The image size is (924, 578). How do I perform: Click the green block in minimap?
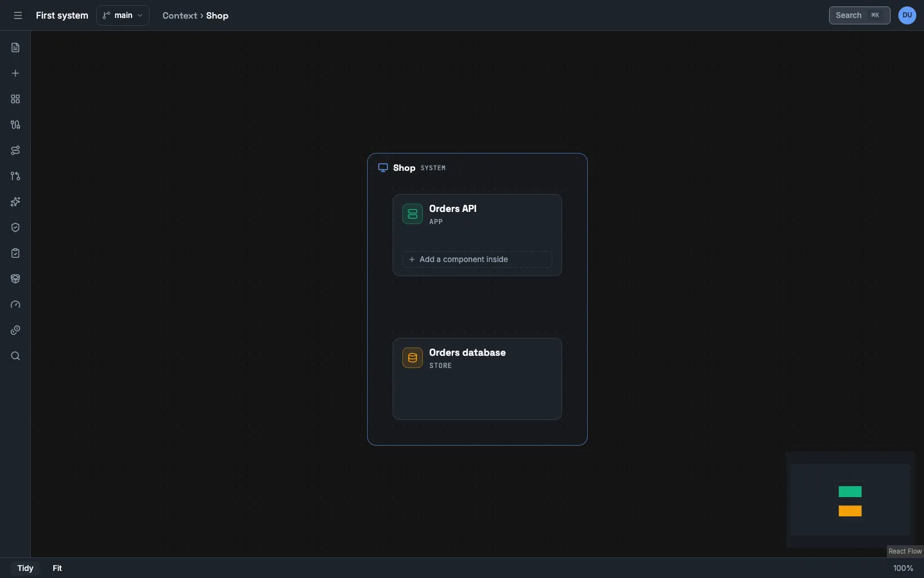pyautogui.click(x=850, y=492)
